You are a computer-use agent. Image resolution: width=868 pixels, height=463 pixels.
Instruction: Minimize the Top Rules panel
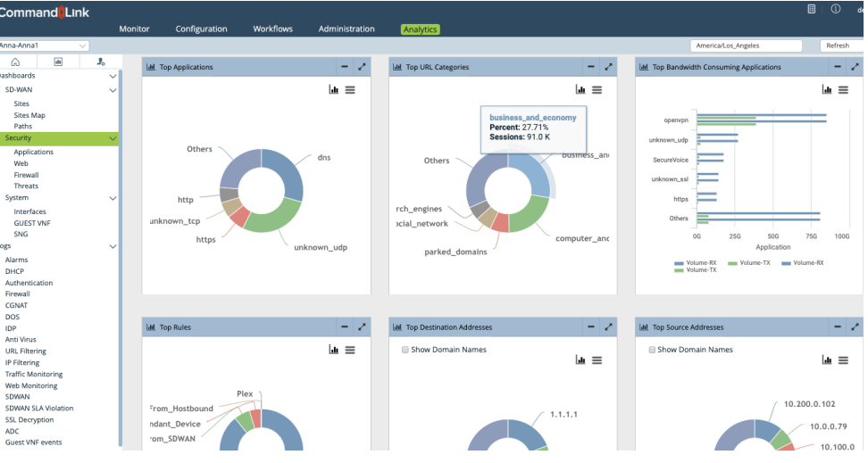click(345, 327)
